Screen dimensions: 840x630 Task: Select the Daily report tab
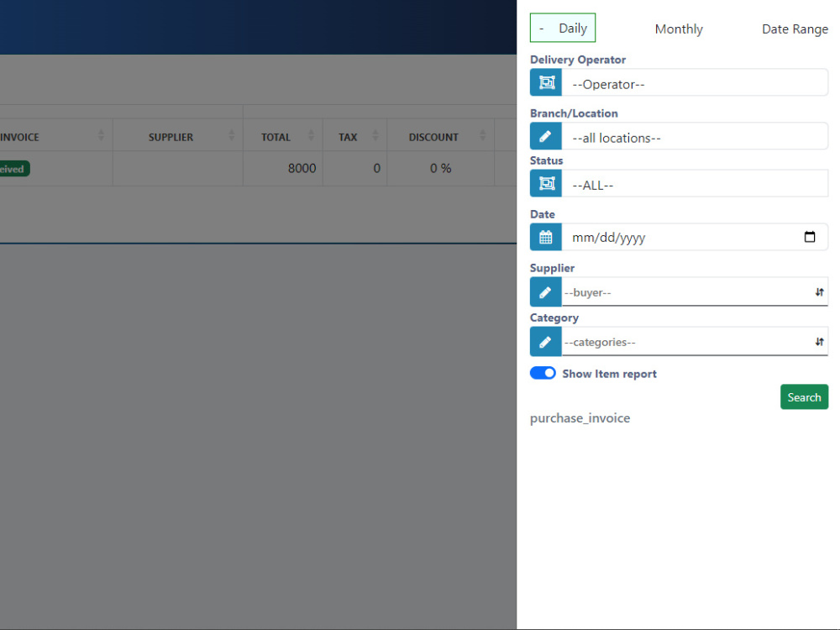pyautogui.click(x=563, y=28)
